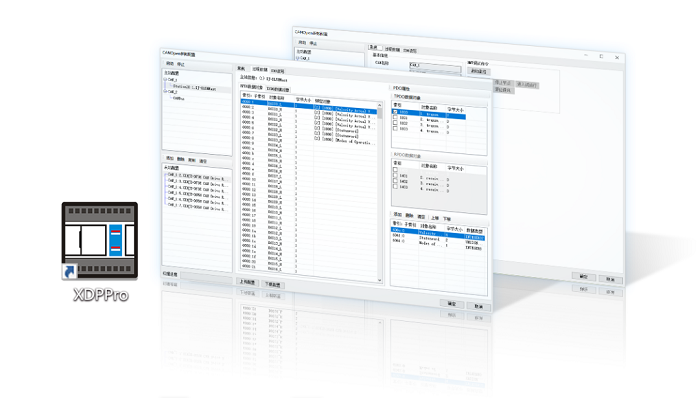
Task: Minimize the rear CANopen configuration window
Action: (586, 55)
